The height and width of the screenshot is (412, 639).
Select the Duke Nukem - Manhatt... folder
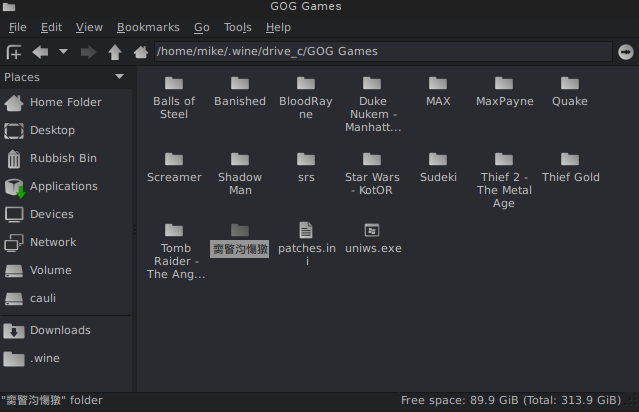coord(372,104)
